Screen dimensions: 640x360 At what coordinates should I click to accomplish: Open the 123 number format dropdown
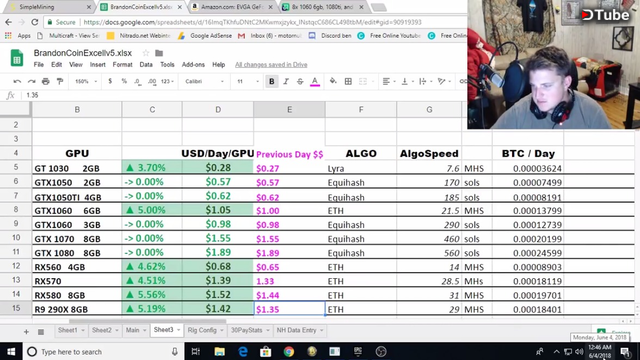[x=167, y=82]
